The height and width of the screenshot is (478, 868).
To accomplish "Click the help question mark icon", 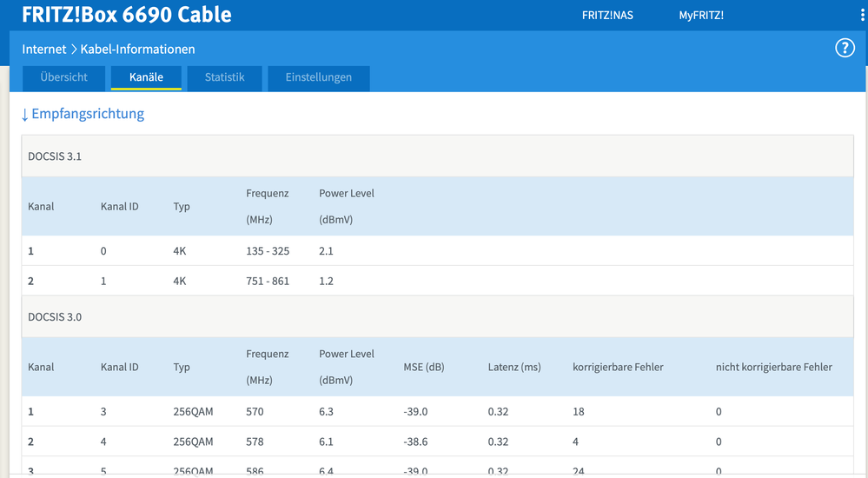I will (x=845, y=48).
